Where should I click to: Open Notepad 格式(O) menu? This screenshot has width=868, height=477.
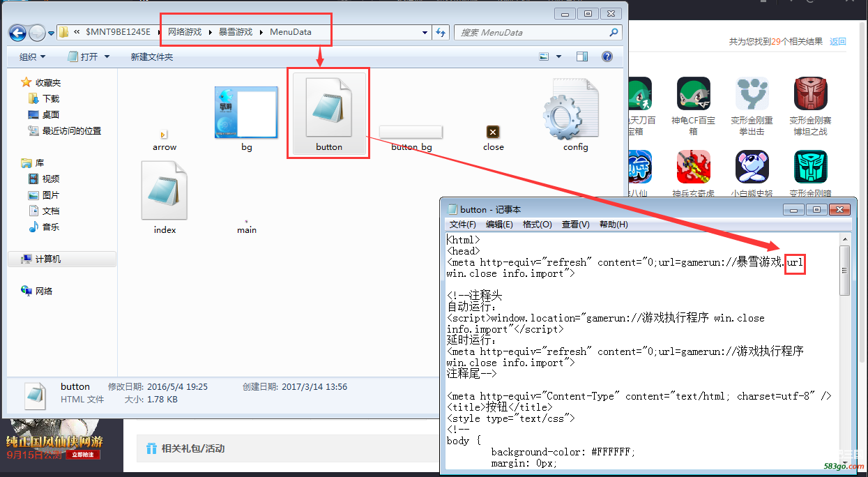point(538,225)
